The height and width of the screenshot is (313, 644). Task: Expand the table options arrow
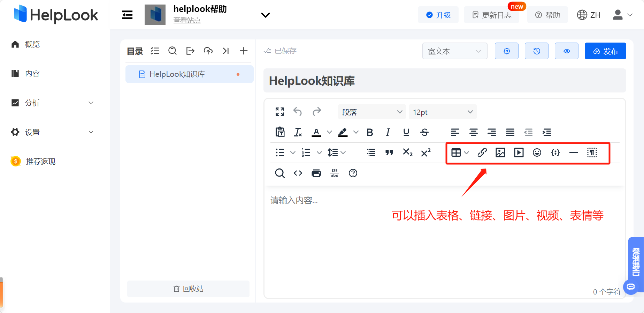click(467, 152)
